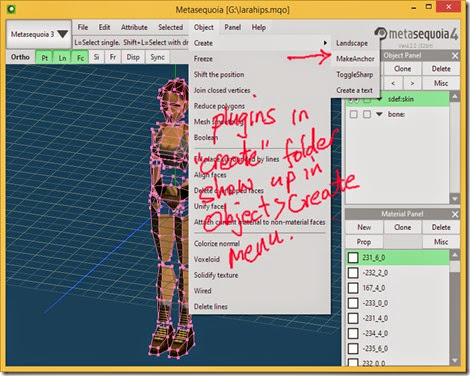Screen dimensions: 470x376
Task: Click color swatch of material 167_4_0
Action: [x=353, y=288]
